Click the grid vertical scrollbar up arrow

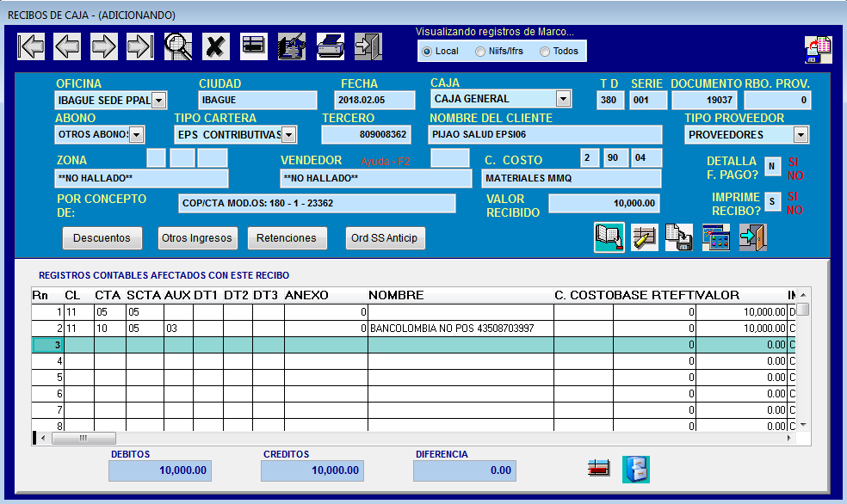point(803,295)
